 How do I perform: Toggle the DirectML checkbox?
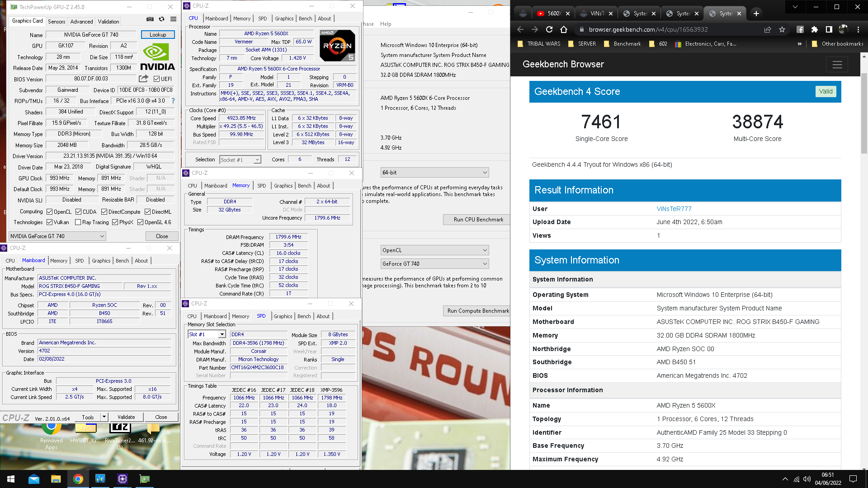[x=147, y=211]
